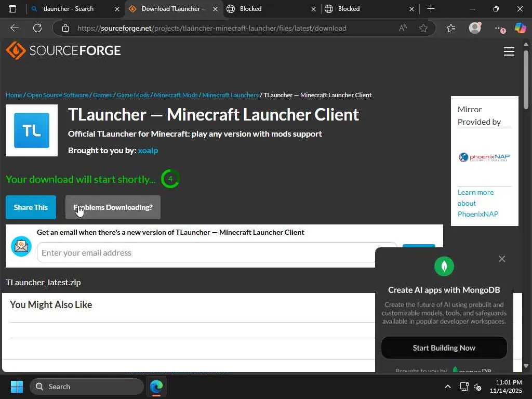The image size is (532, 399).
Task: Open Microsoft Edge from the taskbar
Action: (156, 387)
